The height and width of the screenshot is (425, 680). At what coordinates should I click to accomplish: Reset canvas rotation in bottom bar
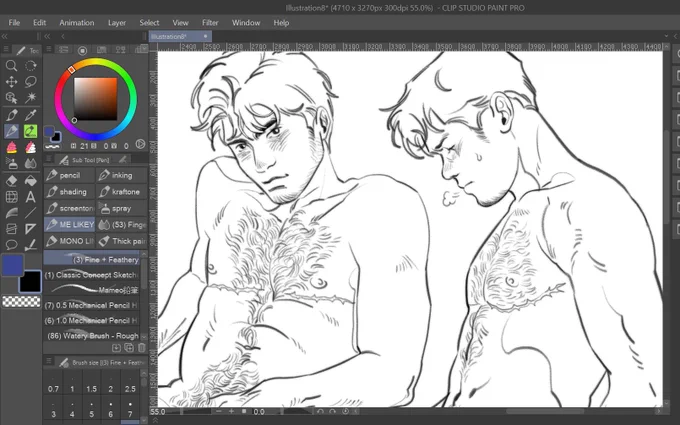(345, 411)
